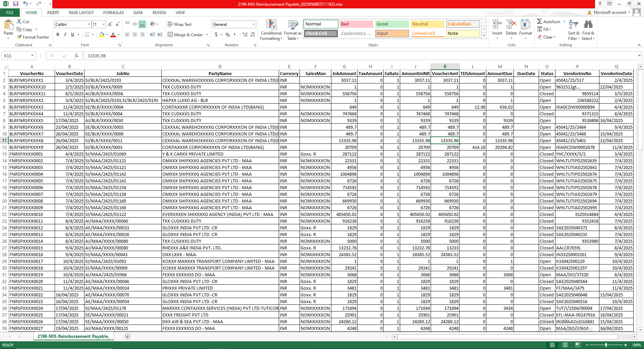Click the Percent Style icon
The width and height of the screenshot is (644, 349).
coord(227,35)
